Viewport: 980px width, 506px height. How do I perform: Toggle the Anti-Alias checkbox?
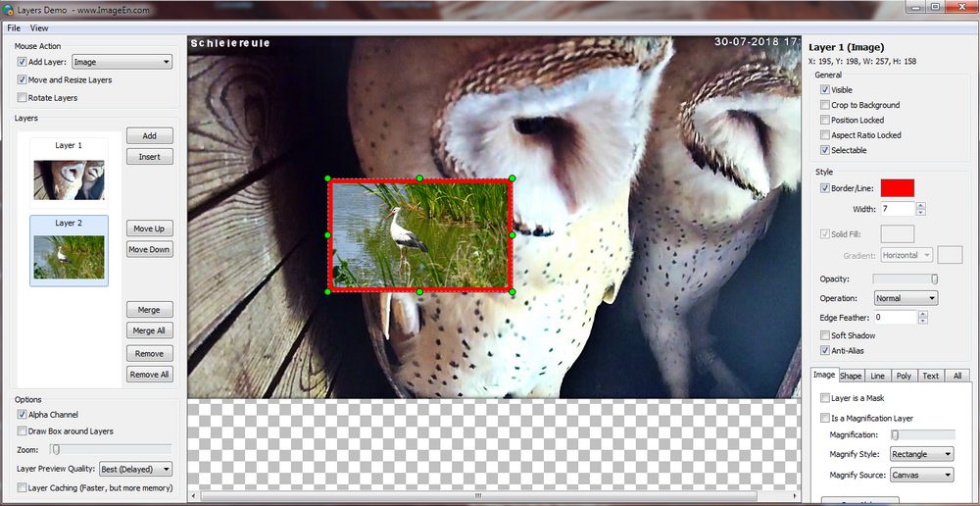[x=825, y=351]
